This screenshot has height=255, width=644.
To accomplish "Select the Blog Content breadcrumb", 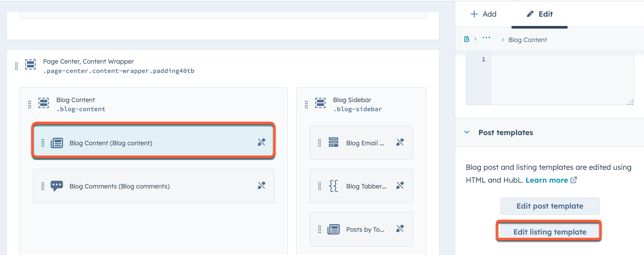I will (x=527, y=40).
